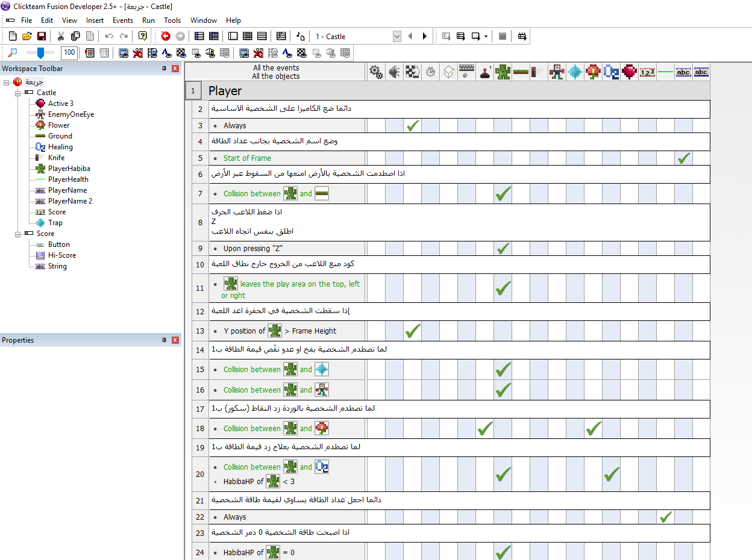This screenshot has width=752, height=560.
Task: Click the Run project icon
Action: (x=446, y=36)
